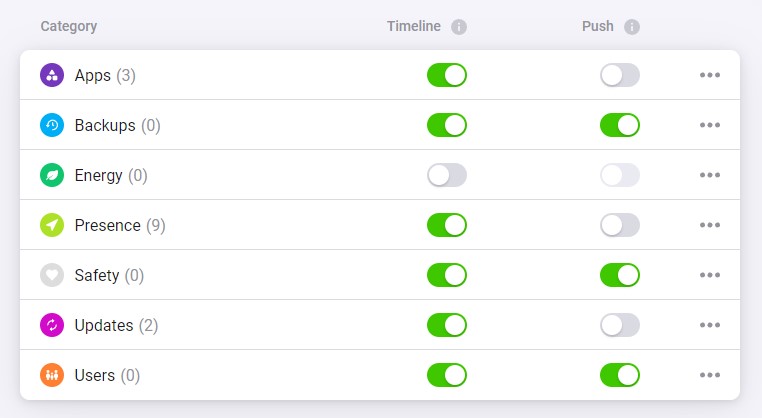Click the magenta Updates refresh icon
Image resolution: width=762 pixels, height=418 pixels.
tap(52, 325)
